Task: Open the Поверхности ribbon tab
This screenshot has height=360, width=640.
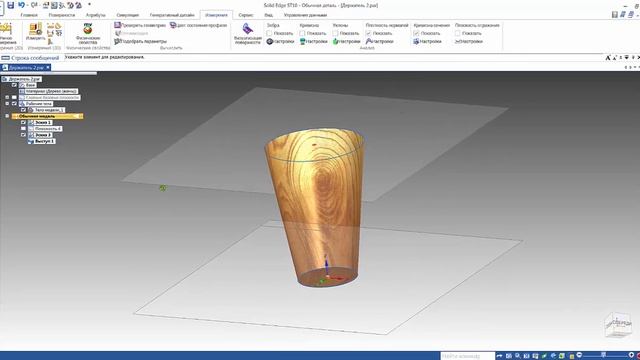Action: tap(62, 15)
